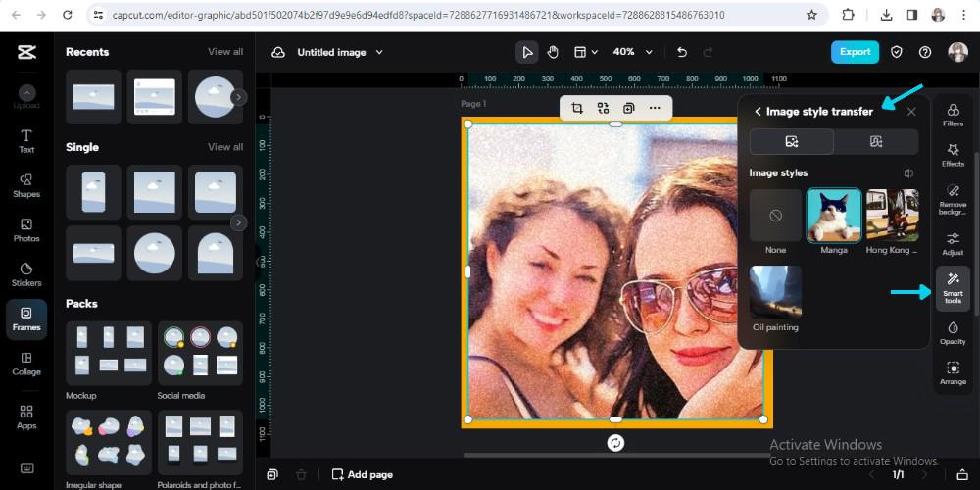The width and height of the screenshot is (980, 490).
Task: Show next Recents frames with arrow
Action: [x=238, y=97]
